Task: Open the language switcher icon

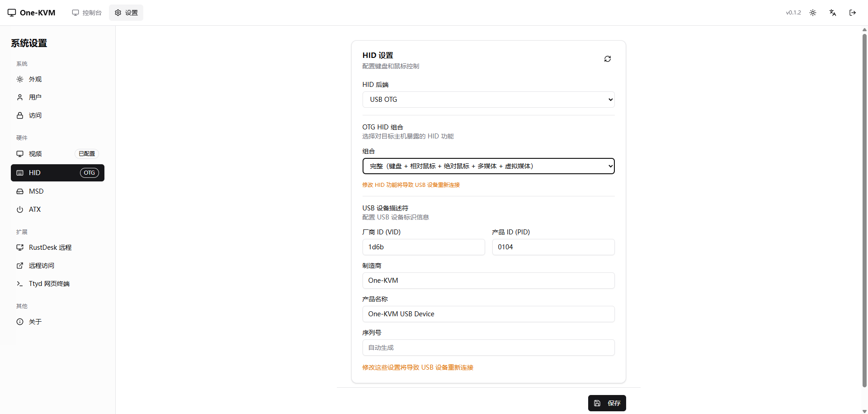Action: tap(832, 13)
